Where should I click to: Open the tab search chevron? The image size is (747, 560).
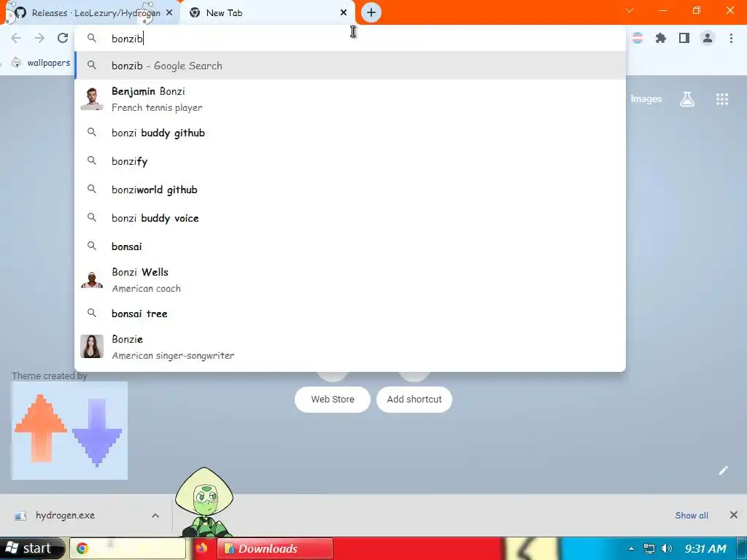tap(630, 10)
